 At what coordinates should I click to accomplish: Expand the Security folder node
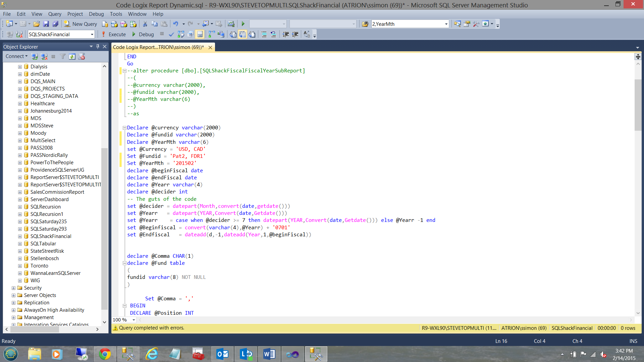(x=13, y=288)
